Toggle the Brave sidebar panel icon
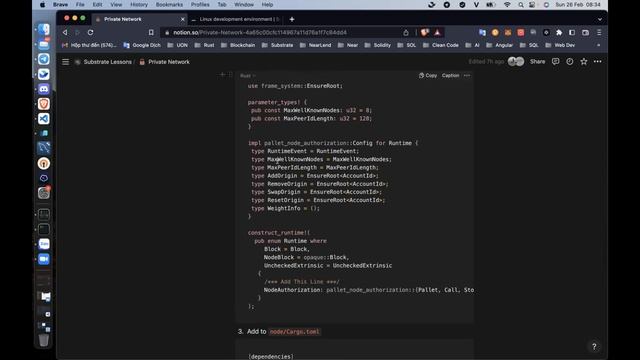The height and width of the screenshot is (360, 640). [572, 32]
